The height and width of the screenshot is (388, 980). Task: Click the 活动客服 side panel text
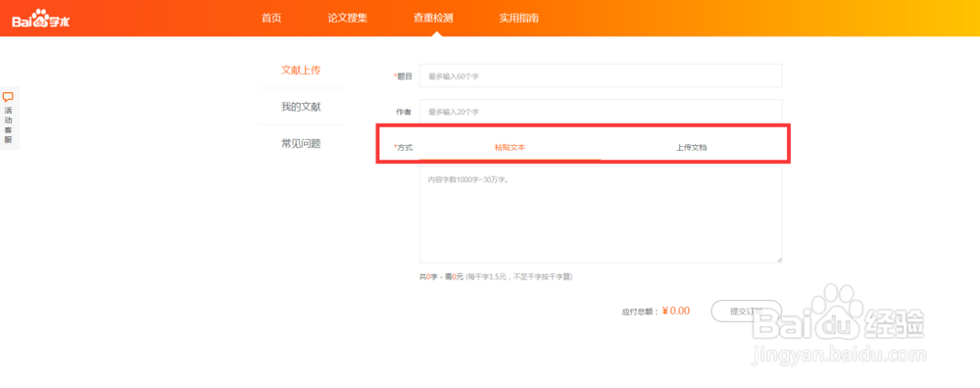(8, 125)
